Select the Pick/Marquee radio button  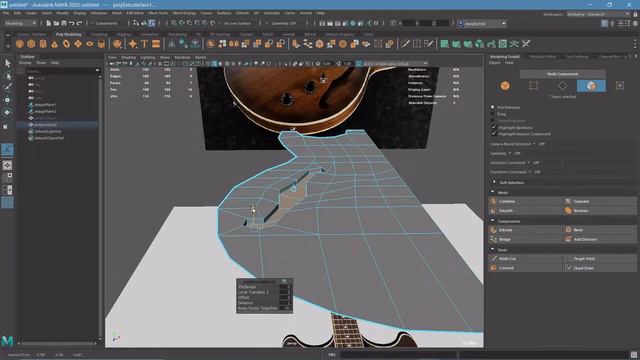point(493,107)
